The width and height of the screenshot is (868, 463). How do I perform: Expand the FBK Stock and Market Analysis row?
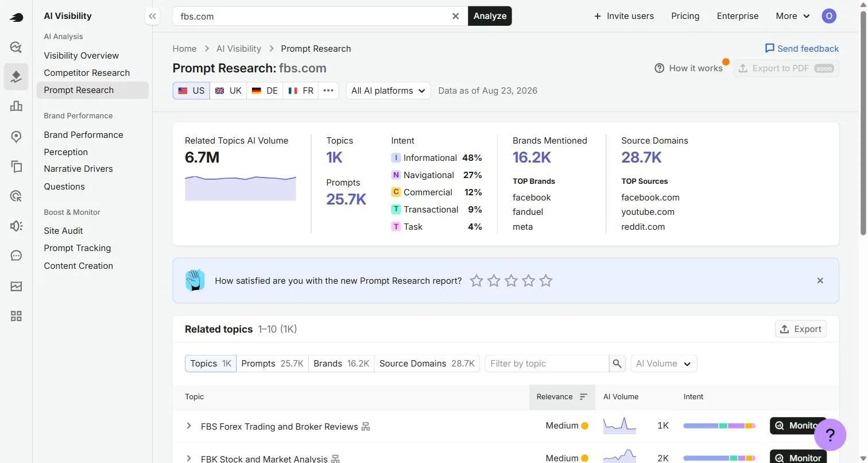[188, 458]
